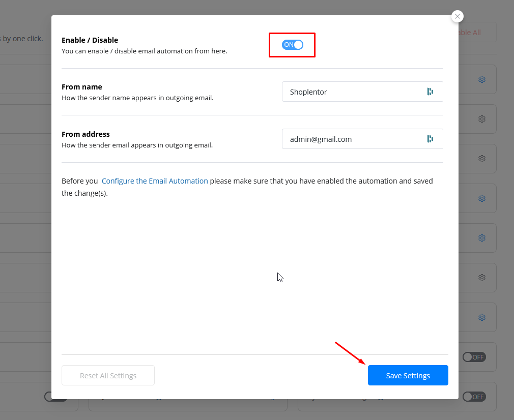
Task: Click the partially hidden Enable All button
Action: click(x=470, y=33)
